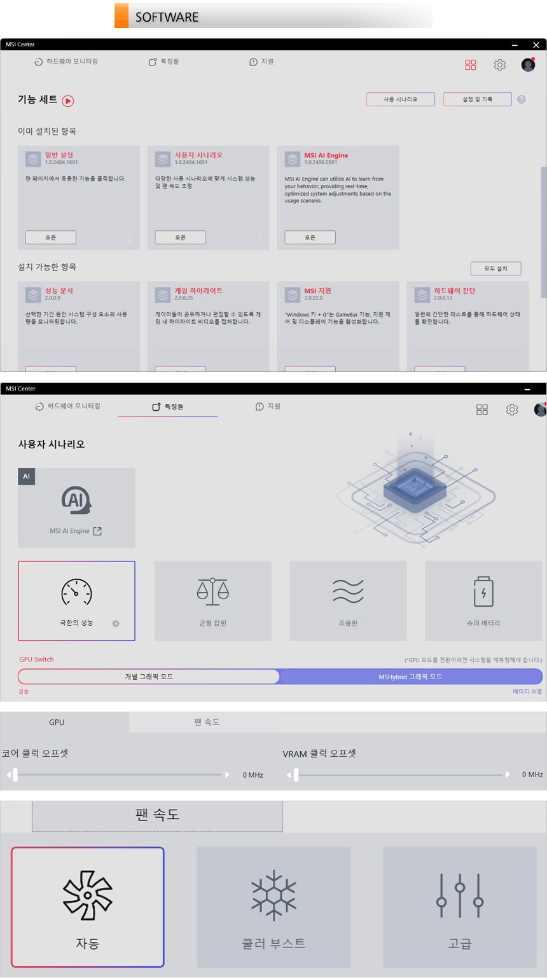This screenshot has height=980, width=547.
Task: Click the play icon beside 기능 세트
Action: 68,100
